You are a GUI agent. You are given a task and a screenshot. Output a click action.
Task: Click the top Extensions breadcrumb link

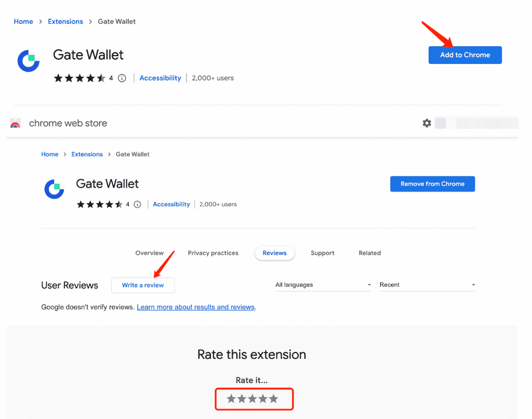coord(65,21)
